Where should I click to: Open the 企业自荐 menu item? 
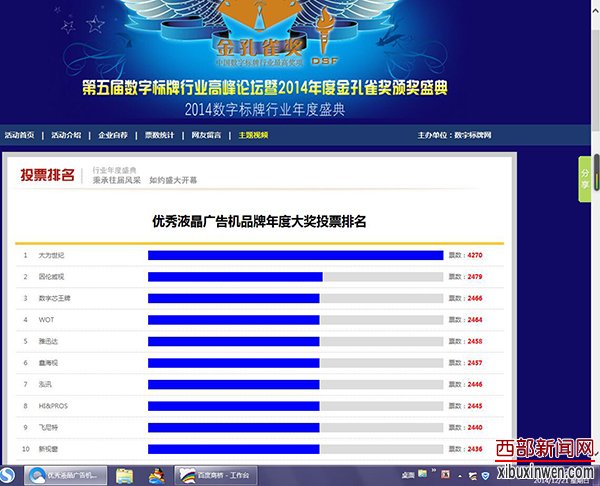[113, 134]
